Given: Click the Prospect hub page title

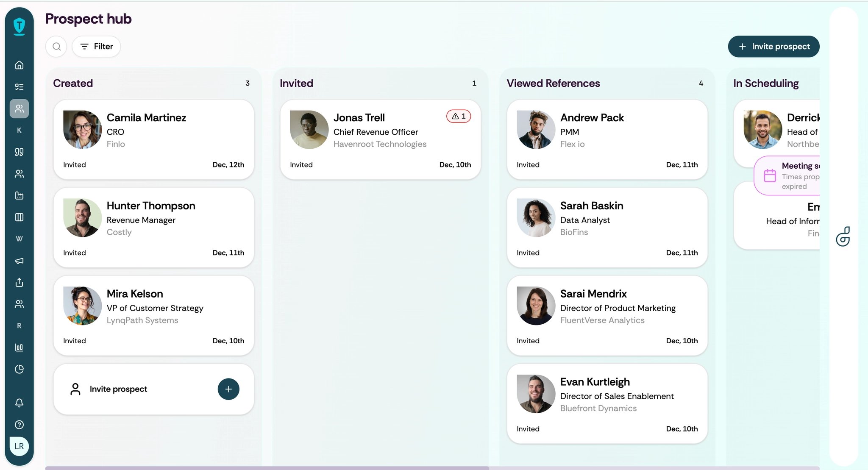Looking at the screenshot, I should (88, 19).
